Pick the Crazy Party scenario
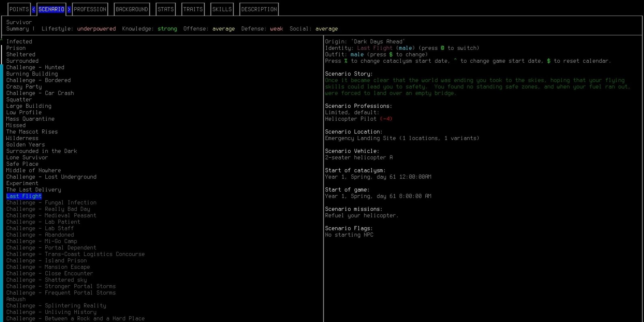This screenshot has height=322, width=644. pos(24,87)
